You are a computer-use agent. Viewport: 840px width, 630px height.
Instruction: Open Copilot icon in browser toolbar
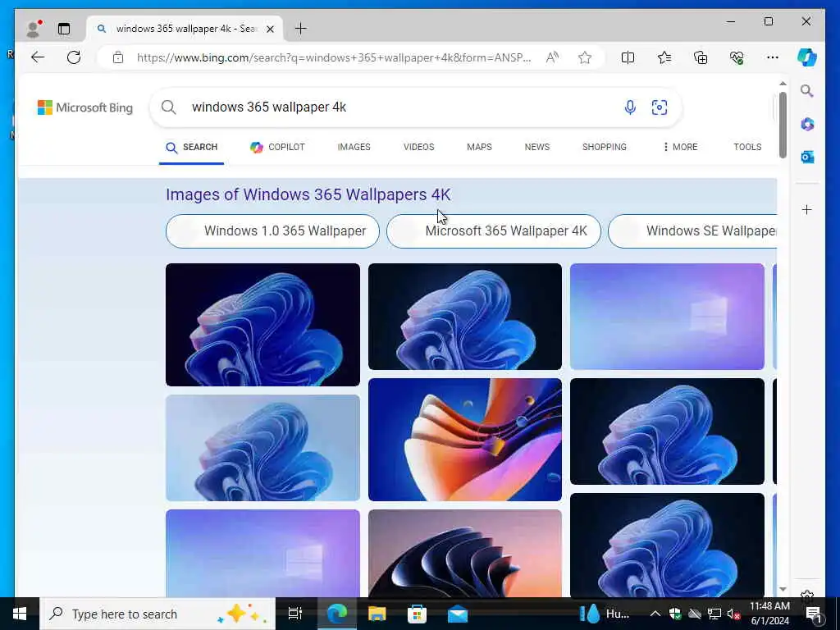click(807, 57)
